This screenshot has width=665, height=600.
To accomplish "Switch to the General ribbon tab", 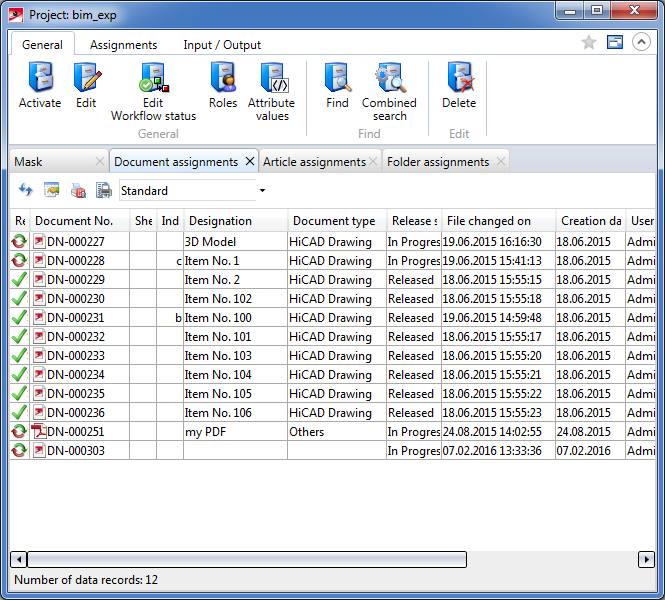I will tap(42, 45).
